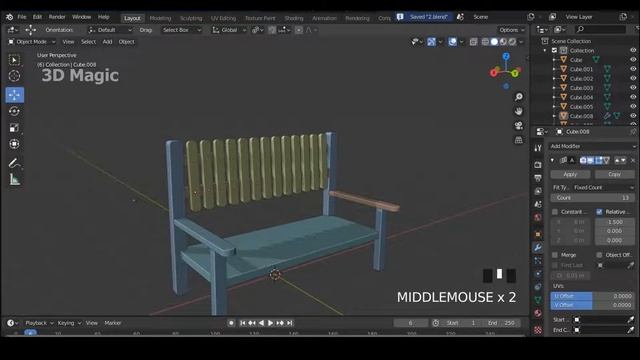Click the zoom view magnifier icon
The height and width of the screenshot is (360, 640).
tap(519, 97)
